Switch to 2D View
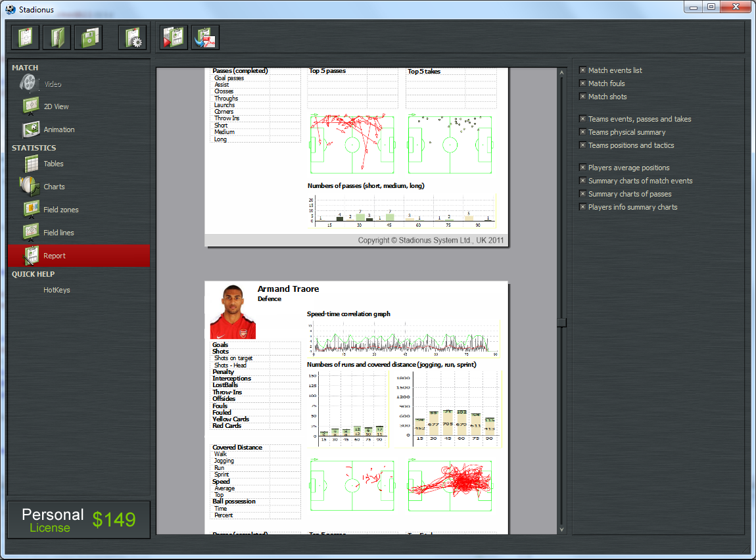Image resolution: width=756 pixels, height=560 pixels. pos(56,106)
